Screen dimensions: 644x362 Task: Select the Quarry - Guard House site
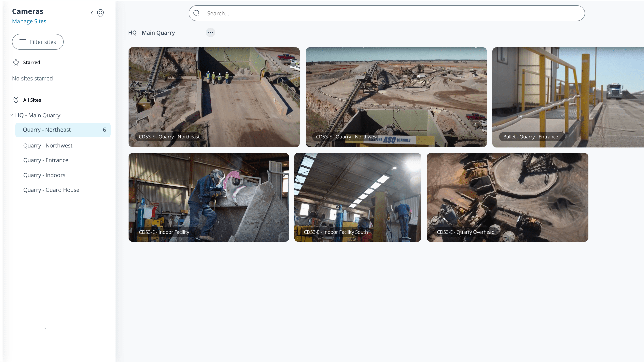click(51, 190)
